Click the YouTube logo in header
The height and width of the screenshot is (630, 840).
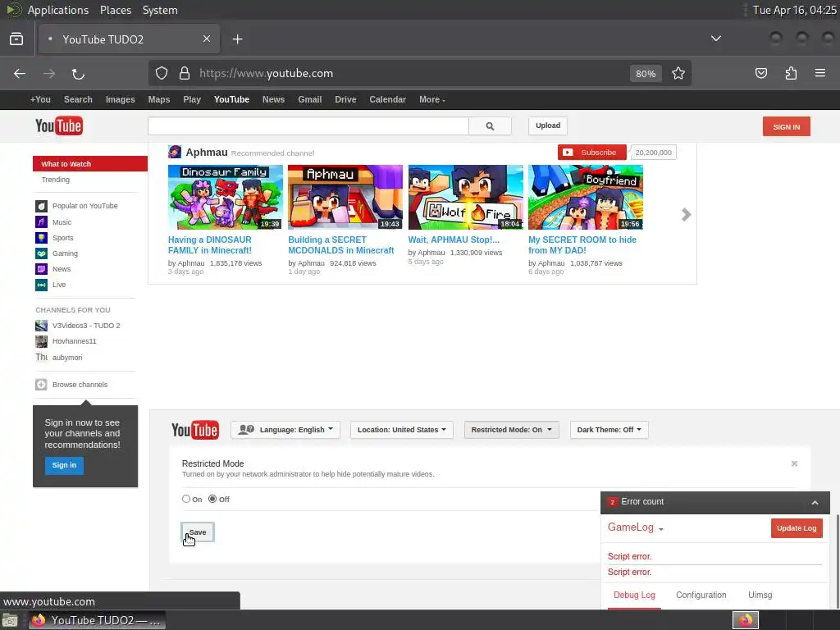(x=59, y=126)
